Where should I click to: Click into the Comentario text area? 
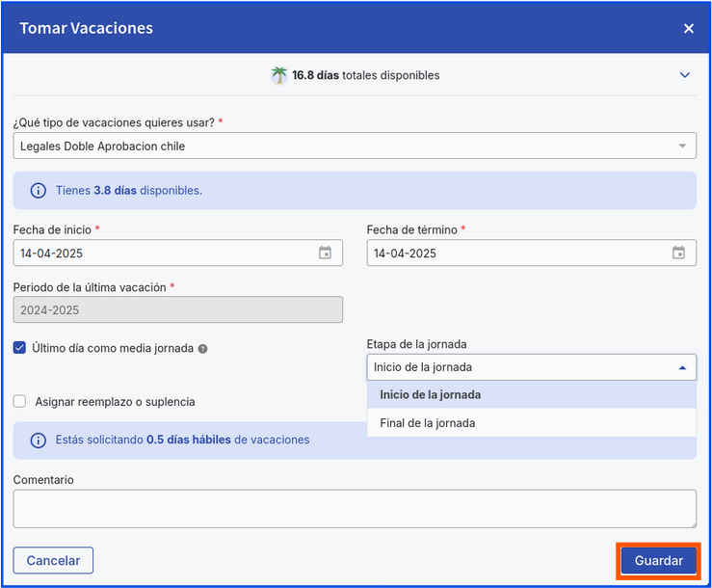[355, 508]
